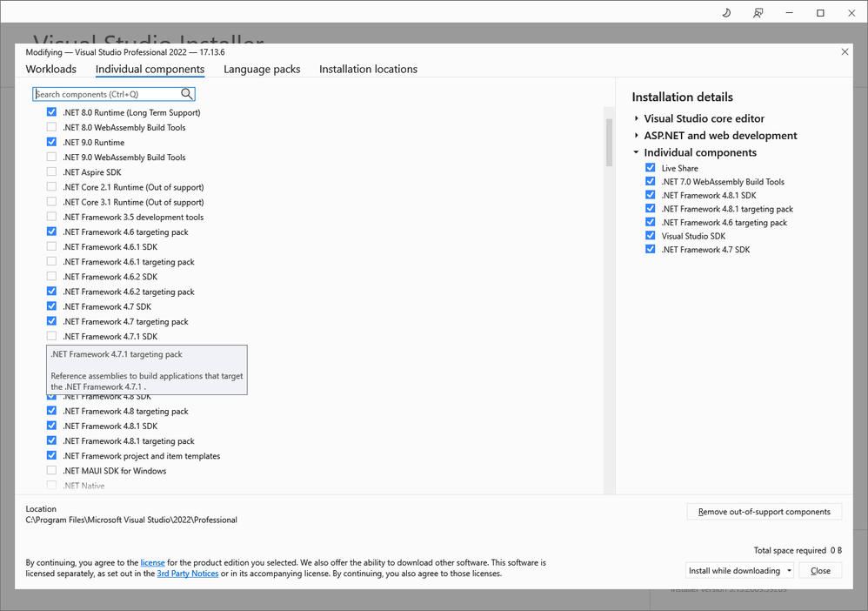Check .NET Core 2.1 Runtime checkbox

pos(51,187)
